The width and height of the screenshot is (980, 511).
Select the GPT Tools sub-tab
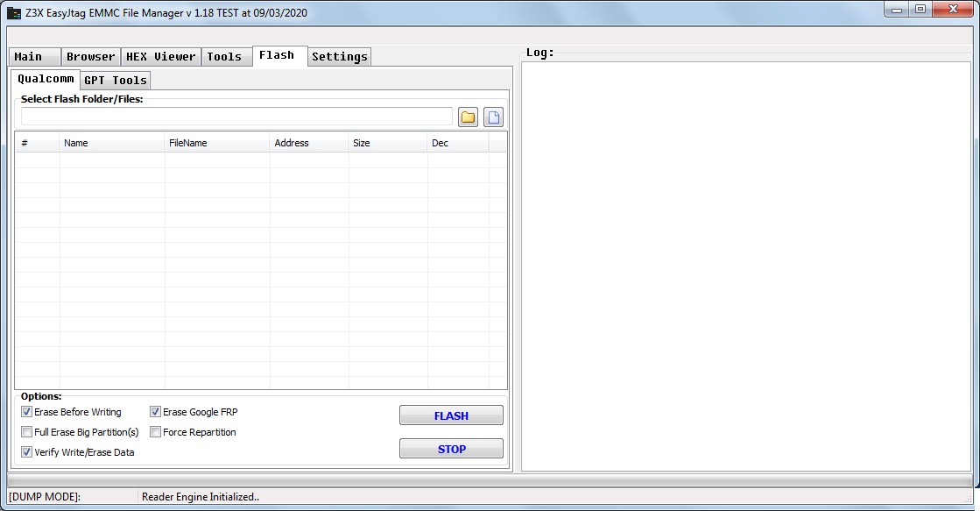coord(116,81)
